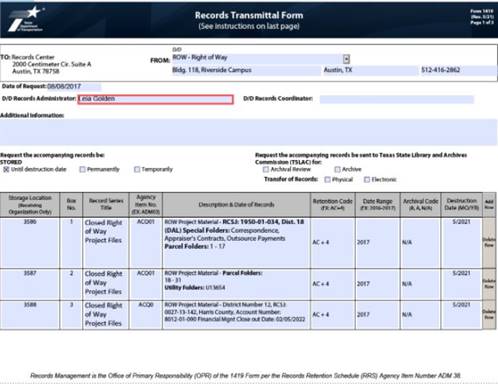
Task: Enable the Archival Review checkbox
Action: [266, 169]
